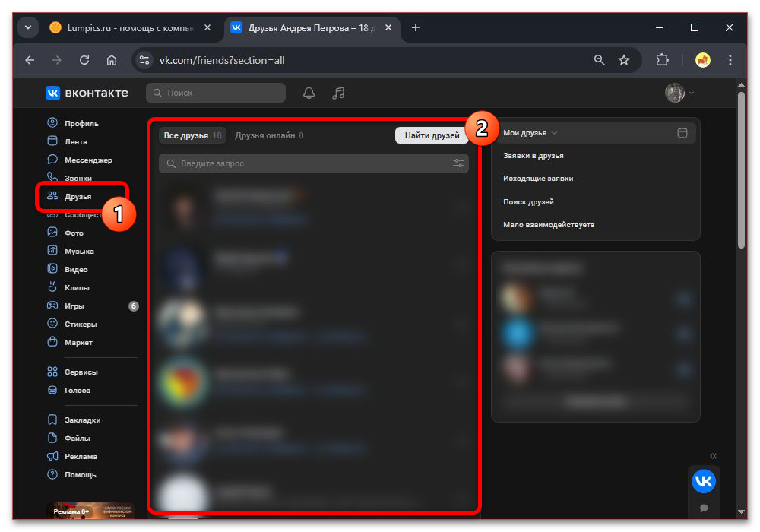Open Музыка section in sidebar
Image resolution: width=760 pixels, height=532 pixels.
pos(70,251)
